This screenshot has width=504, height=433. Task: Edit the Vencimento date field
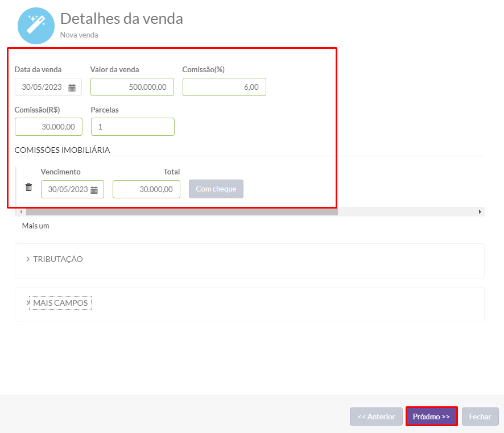[x=72, y=189]
